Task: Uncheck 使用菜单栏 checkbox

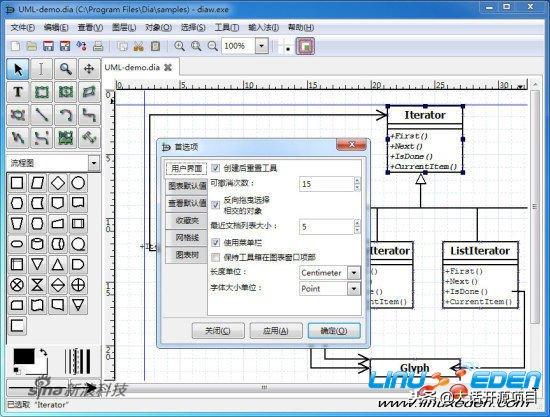Action: pos(215,242)
